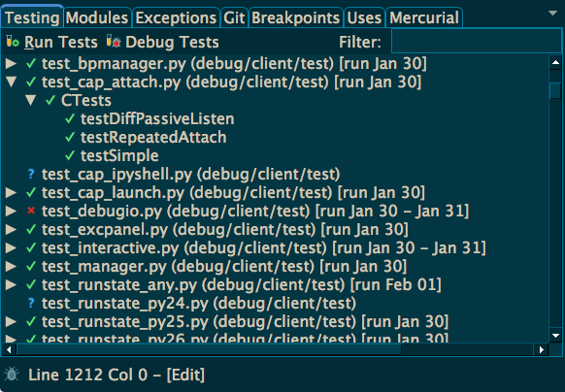Viewport: 565px width, 392px height.
Task: Switch to the Breakpoints tab
Action: click(295, 17)
